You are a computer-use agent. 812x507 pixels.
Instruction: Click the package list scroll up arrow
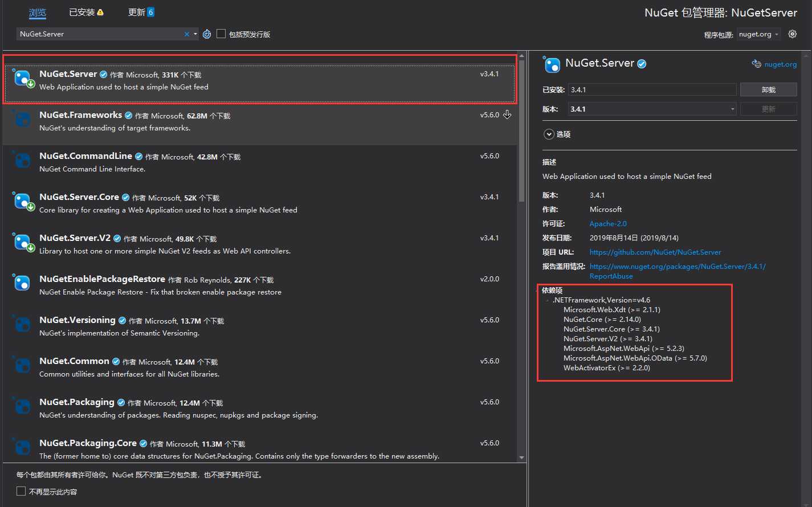tap(521, 56)
